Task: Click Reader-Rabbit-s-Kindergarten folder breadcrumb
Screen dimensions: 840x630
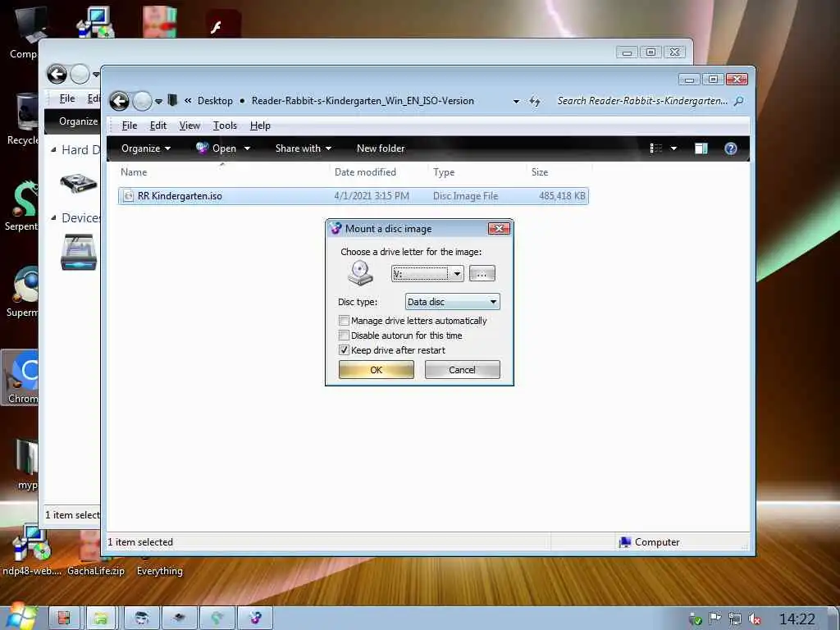Action: [363, 101]
